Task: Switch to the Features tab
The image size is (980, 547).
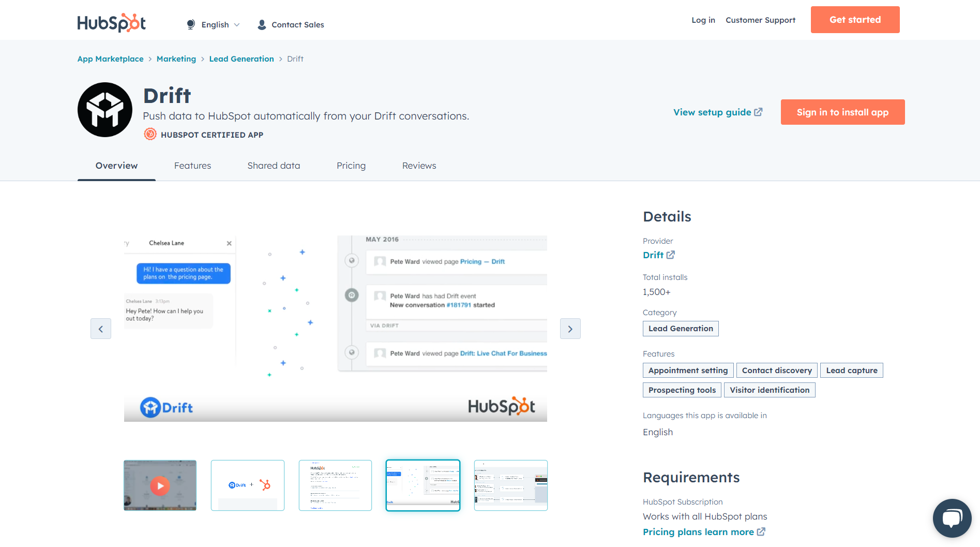Action: (x=192, y=166)
